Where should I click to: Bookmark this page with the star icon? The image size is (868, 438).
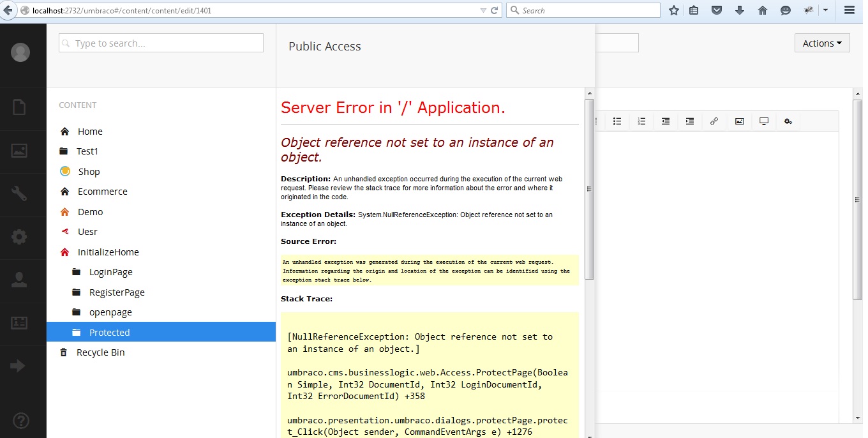[673, 10]
